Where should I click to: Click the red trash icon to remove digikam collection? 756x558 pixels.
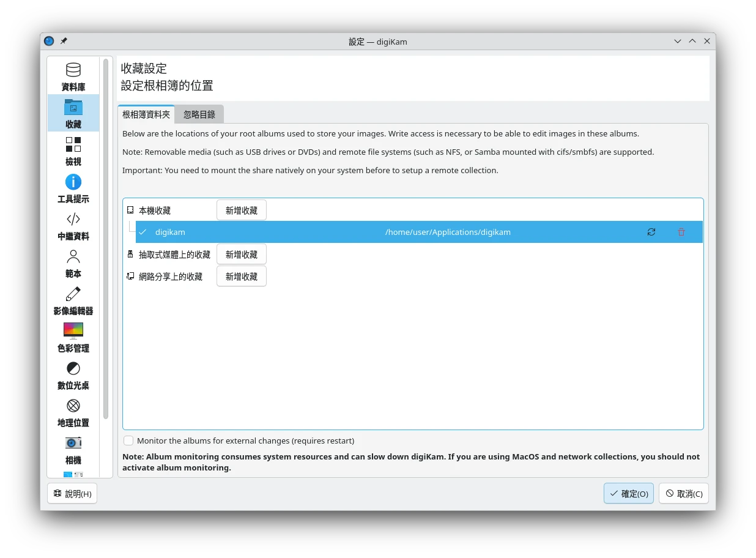(x=681, y=232)
